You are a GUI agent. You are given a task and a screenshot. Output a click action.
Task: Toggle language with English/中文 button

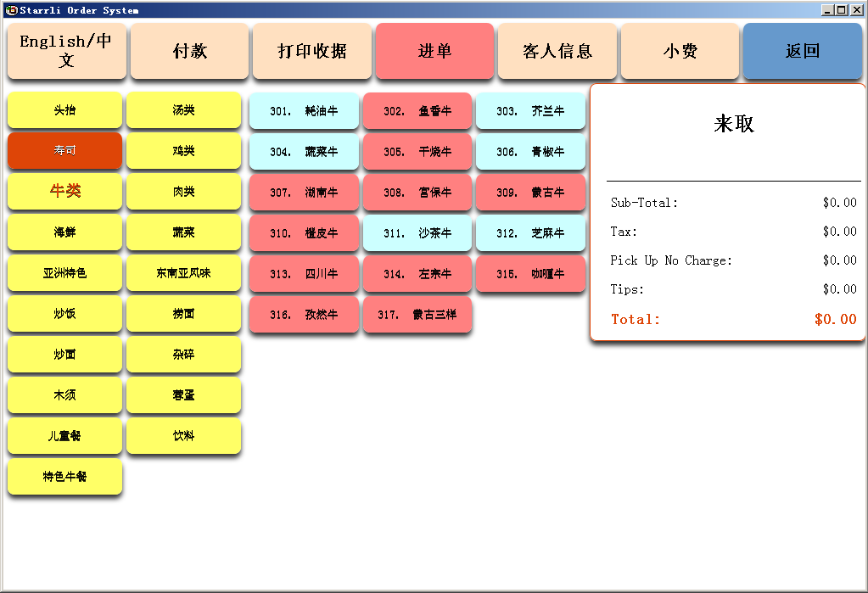click(x=66, y=51)
